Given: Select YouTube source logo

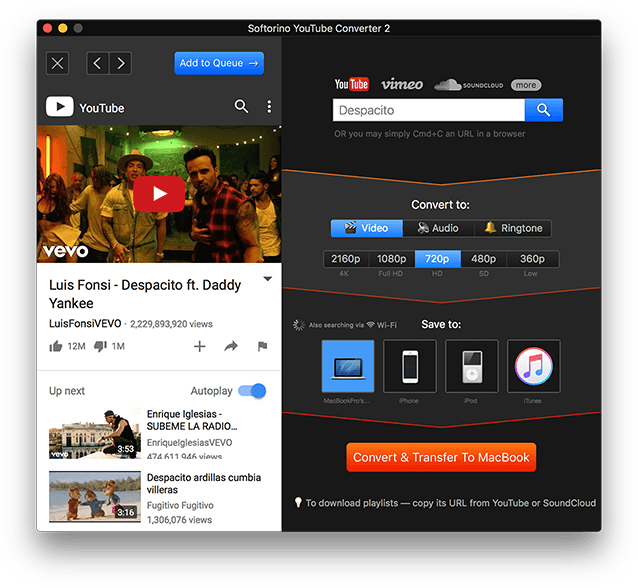Looking at the screenshot, I should click(x=352, y=84).
